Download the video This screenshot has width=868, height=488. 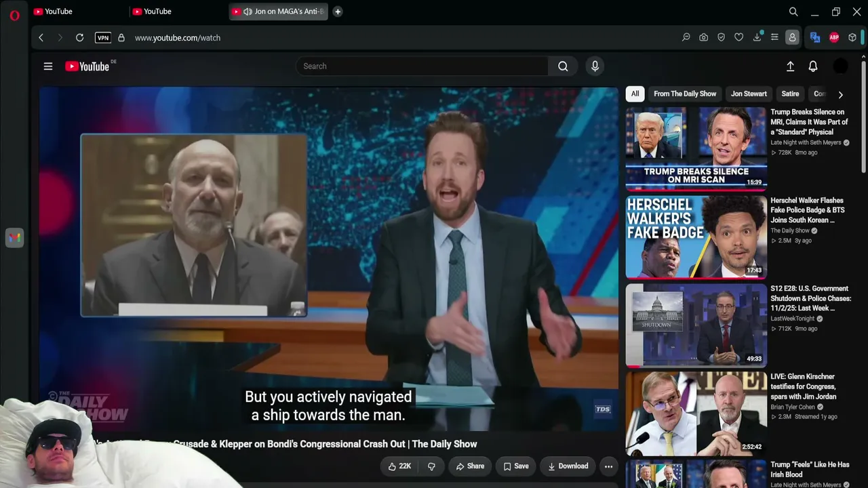(x=568, y=466)
